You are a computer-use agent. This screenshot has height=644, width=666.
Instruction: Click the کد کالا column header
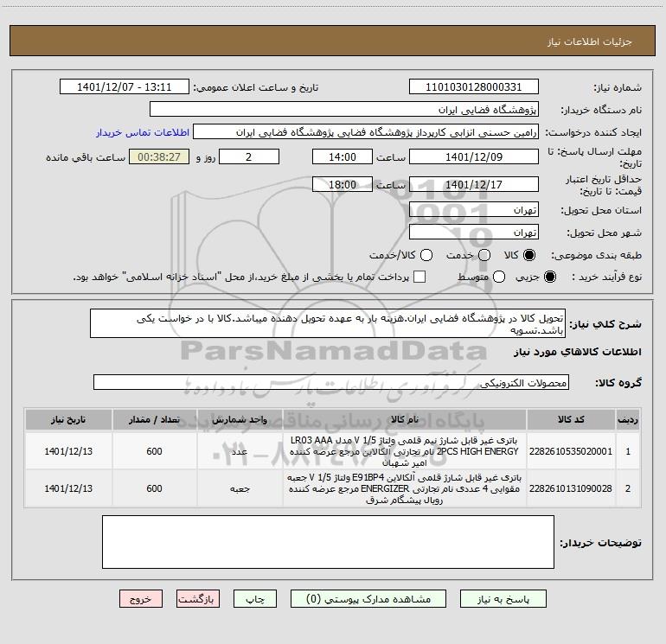pyautogui.click(x=571, y=419)
